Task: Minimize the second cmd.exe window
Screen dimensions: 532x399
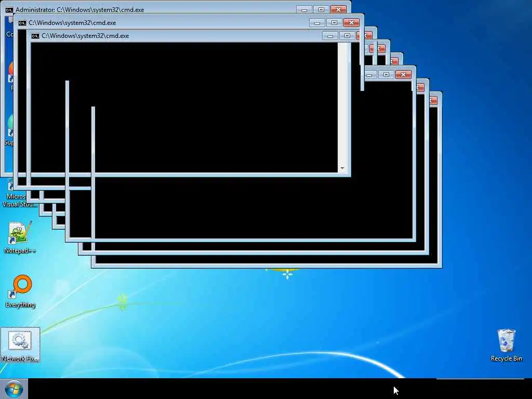Action: [317, 23]
